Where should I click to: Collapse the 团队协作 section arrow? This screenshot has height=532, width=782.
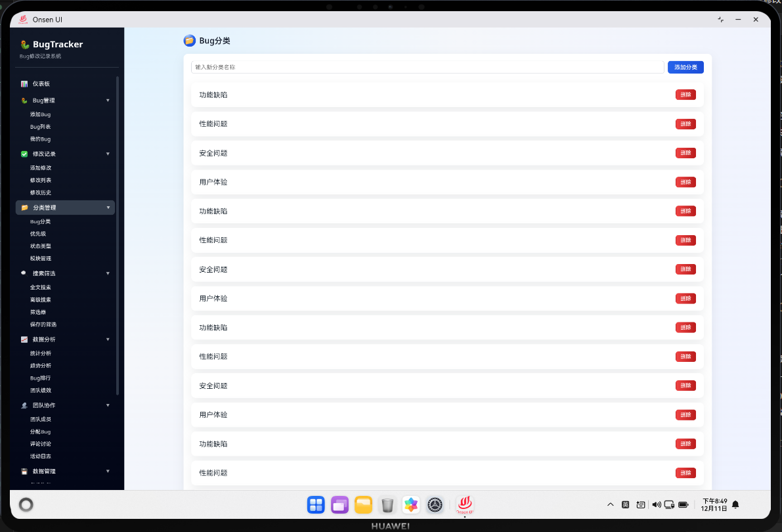coord(108,405)
